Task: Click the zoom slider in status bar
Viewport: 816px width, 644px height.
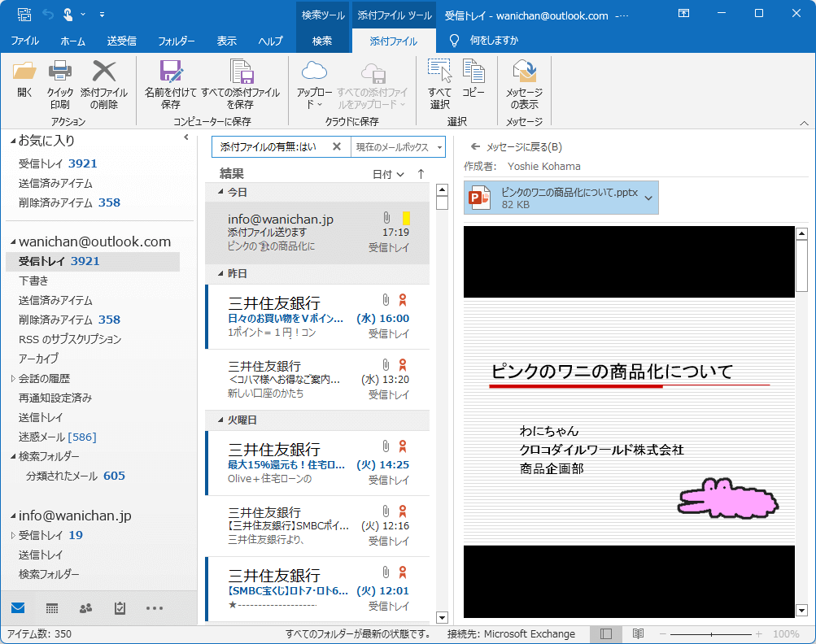Action: pos(711,634)
